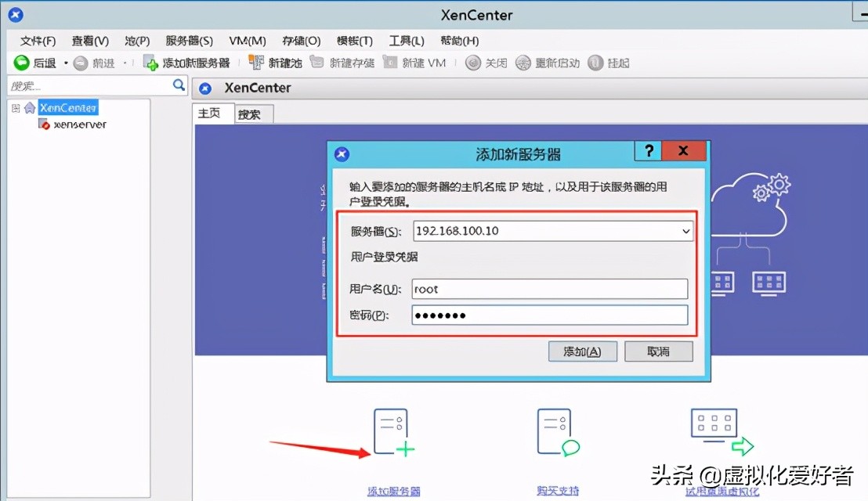
Task: Click the cloud with gears illustration
Action: coord(751,204)
